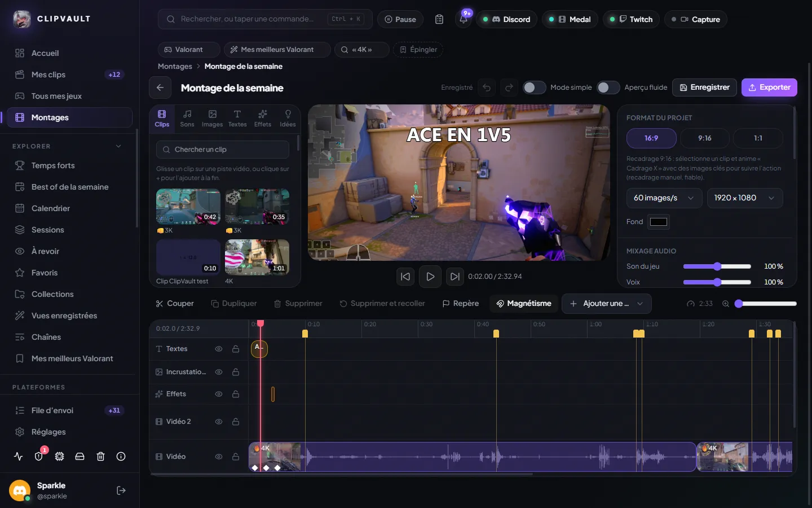This screenshot has height=508, width=812.
Task: Hide the Textes track with its eye icon
Action: point(219,349)
